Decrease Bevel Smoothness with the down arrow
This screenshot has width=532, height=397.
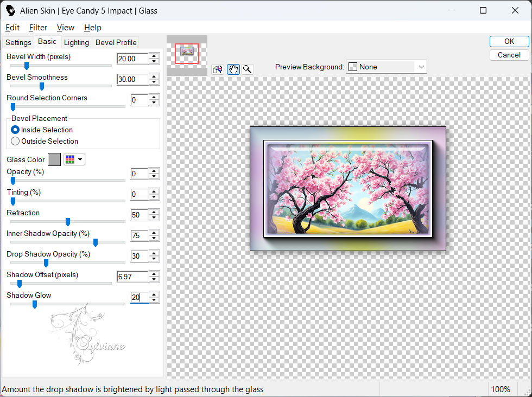click(x=154, y=82)
